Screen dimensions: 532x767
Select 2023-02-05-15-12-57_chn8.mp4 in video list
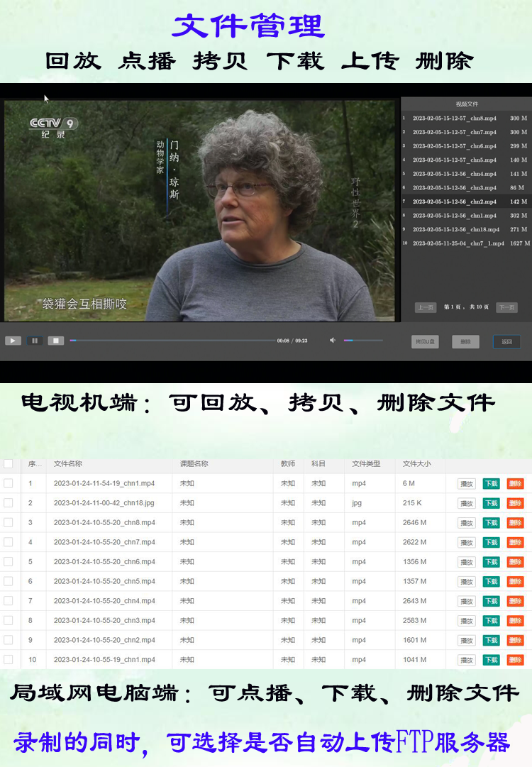(455, 118)
